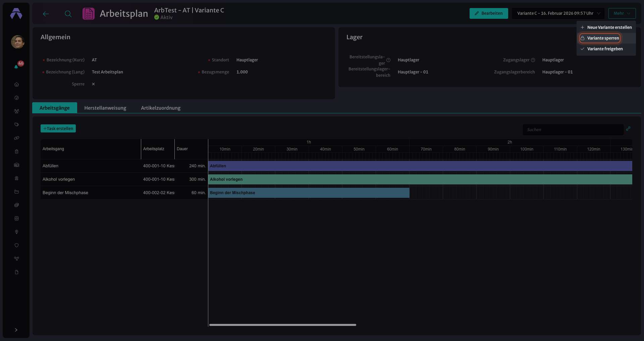
Task: Switch to the Herstellanweisung tab
Action: click(x=105, y=108)
